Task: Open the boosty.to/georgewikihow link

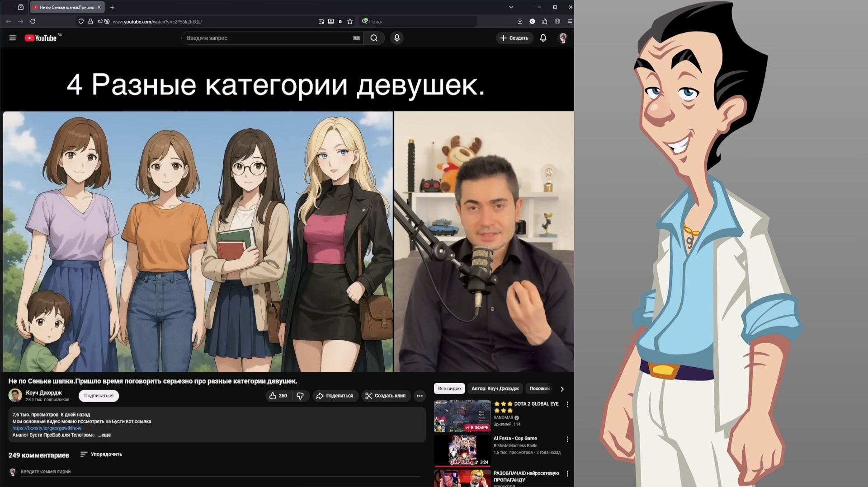Action: [x=47, y=428]
